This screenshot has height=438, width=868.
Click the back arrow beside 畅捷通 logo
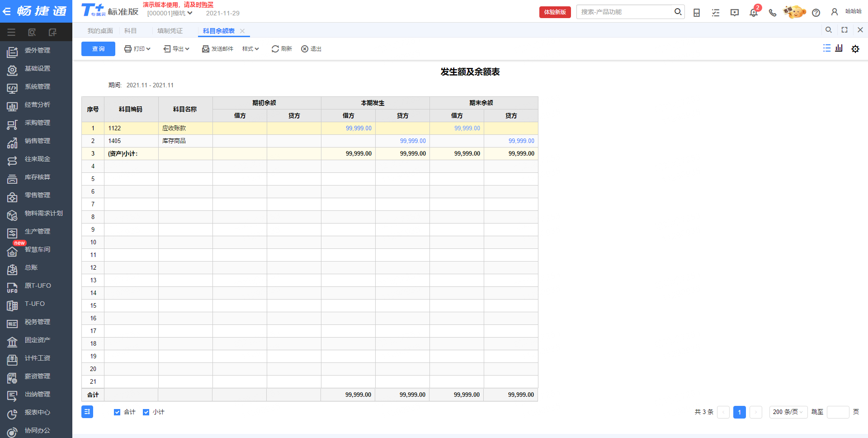click(x=6, y=11)
